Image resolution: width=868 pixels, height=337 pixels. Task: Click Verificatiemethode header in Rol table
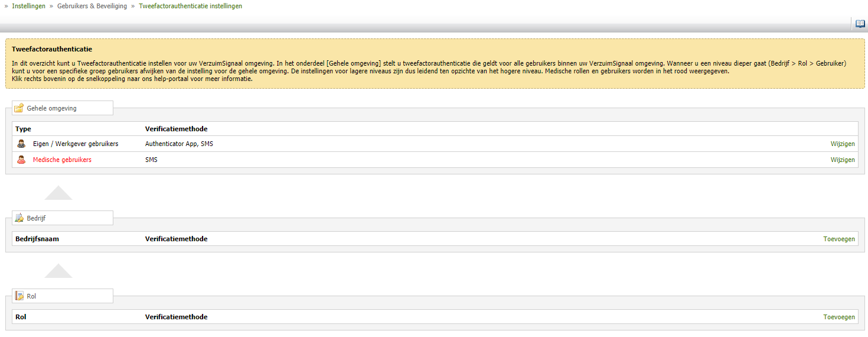(x=176, y=317)
